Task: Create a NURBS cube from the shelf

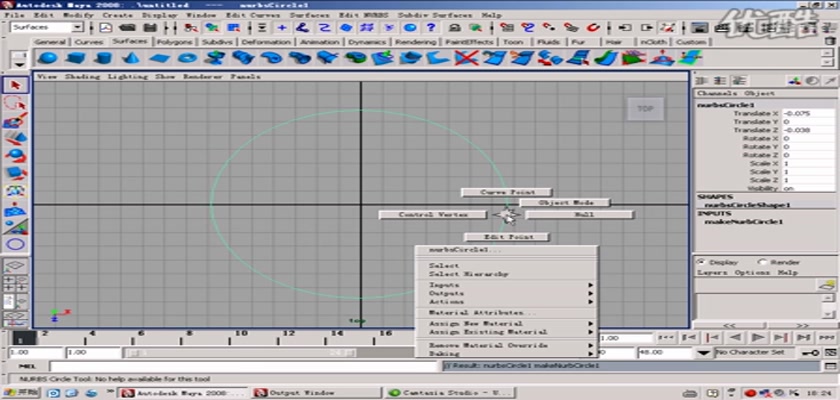Action: point(76,57)
